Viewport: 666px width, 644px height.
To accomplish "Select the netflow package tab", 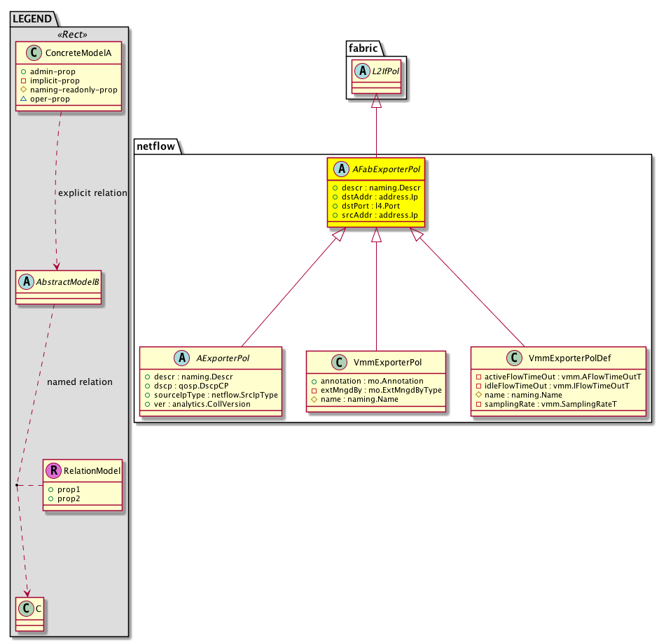I will [155, 146].
